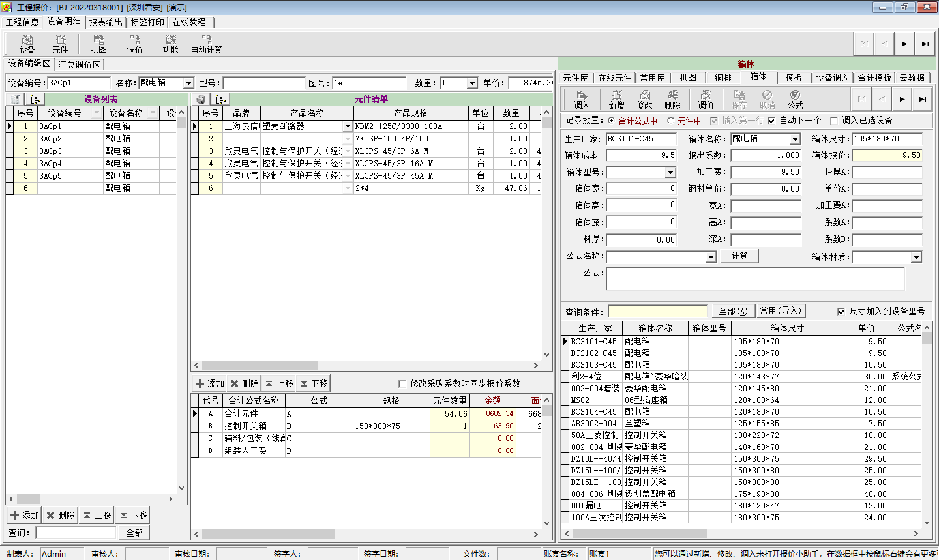The width and height of the screenshot is (939, 560).
Task: Click grid icon left of 设备列表 header
Action: coord(16,99)
